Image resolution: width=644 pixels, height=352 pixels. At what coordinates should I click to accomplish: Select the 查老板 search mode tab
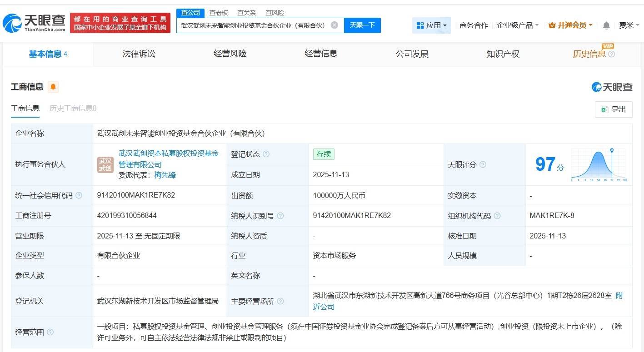point(218,13)
